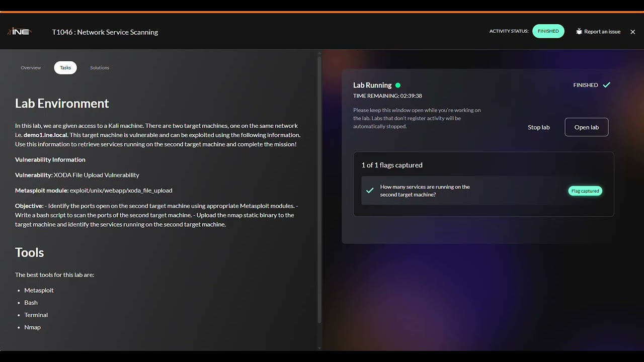
Task: Click the Stop lab button
Action: tap(538, 127)
